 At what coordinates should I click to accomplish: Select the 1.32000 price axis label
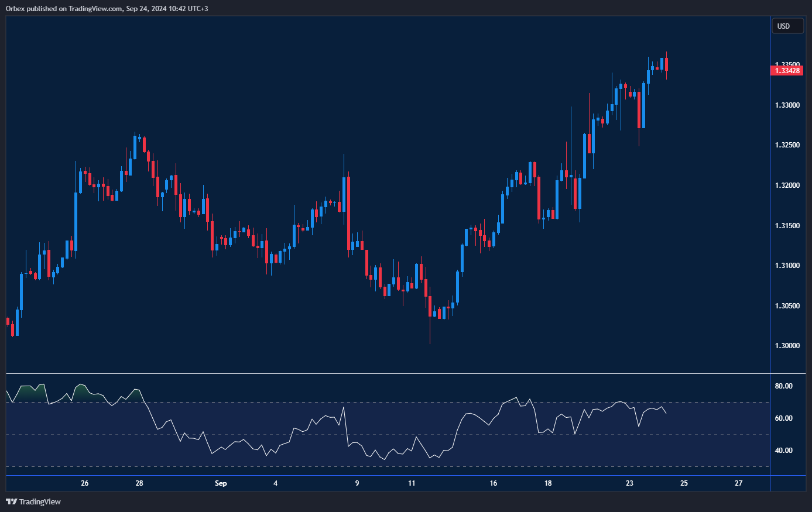coord(787,185)
